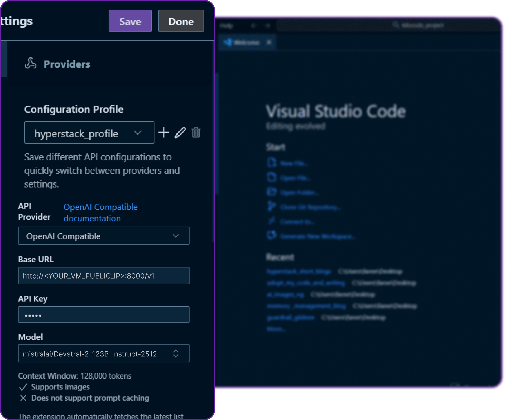Open the Model selector dropdown
Viewport: 505px width, 420px height.
coord(176,353)
